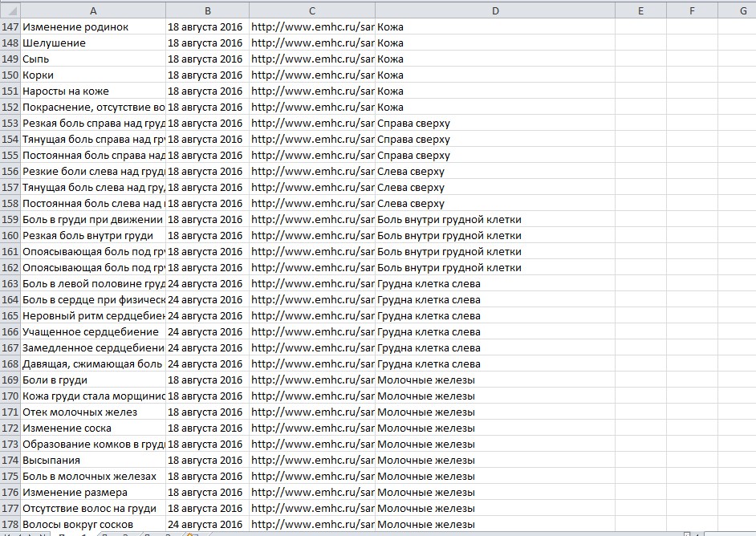
Task: Open the emhc.ru link in row 169
Action: (311, 380)
